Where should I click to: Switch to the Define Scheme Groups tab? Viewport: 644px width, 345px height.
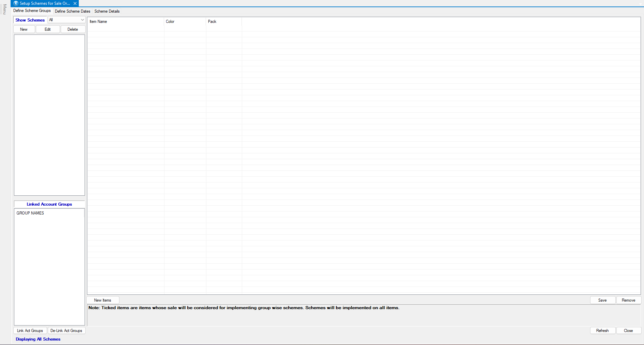[32, 11]
